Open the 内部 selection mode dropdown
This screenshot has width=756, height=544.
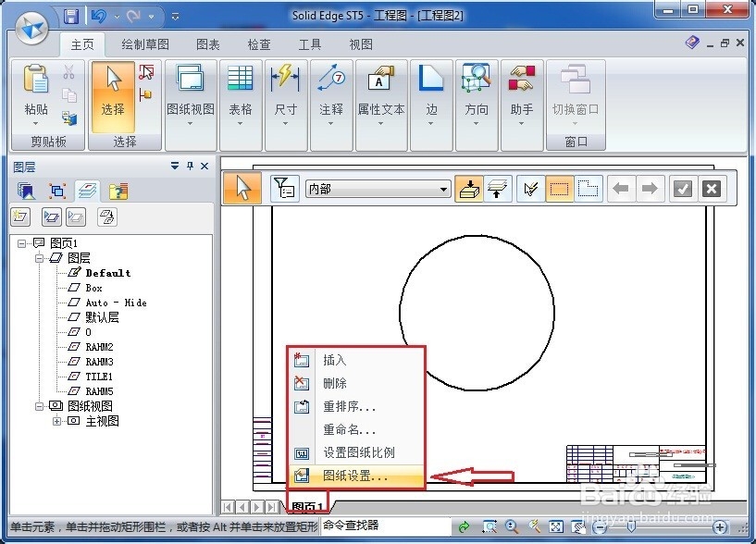440,188
